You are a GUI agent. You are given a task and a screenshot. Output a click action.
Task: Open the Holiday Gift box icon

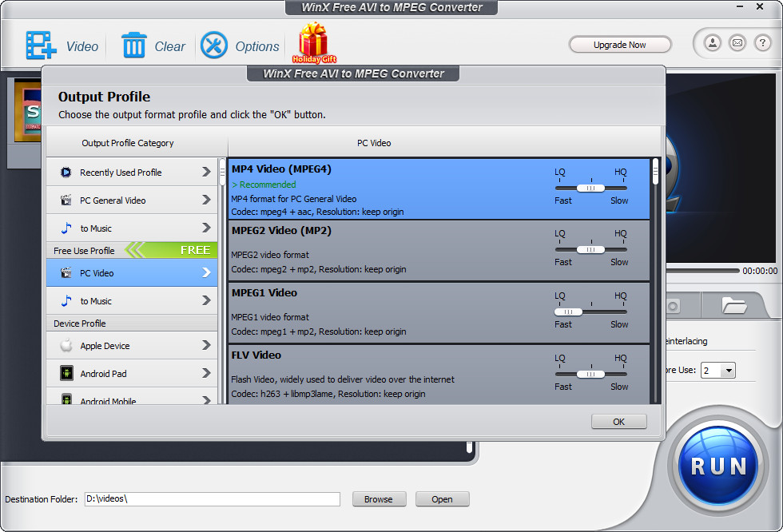coord(314,43)
